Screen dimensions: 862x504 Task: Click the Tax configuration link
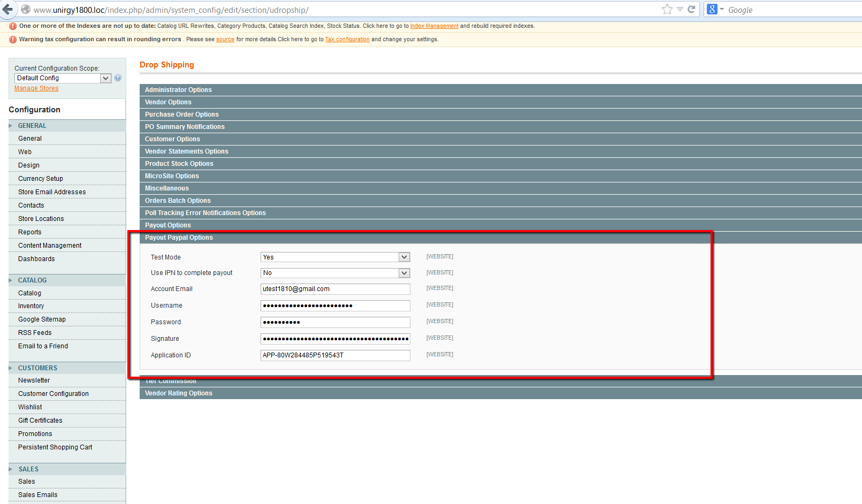click(347, 39)
